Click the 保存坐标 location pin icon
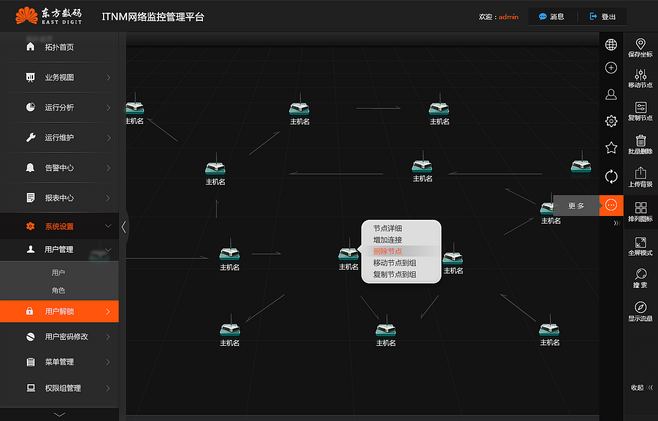Screen dimensions: 658x421 641,44
